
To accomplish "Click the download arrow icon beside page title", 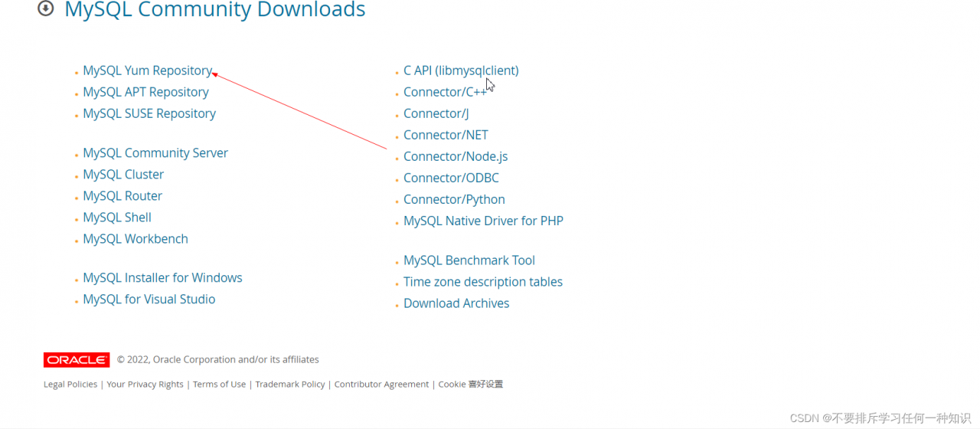I will pos(46,9).
